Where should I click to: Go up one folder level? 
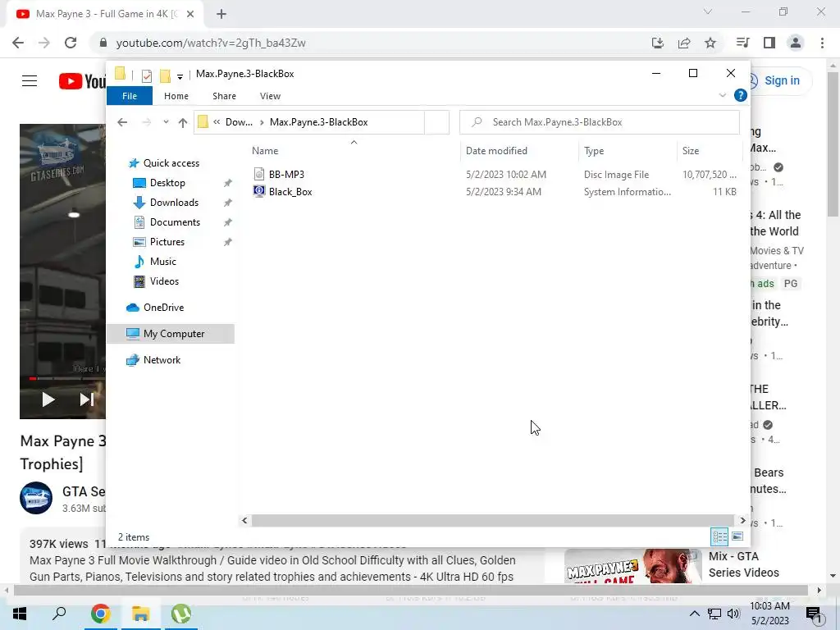click(x=183, y=123)
